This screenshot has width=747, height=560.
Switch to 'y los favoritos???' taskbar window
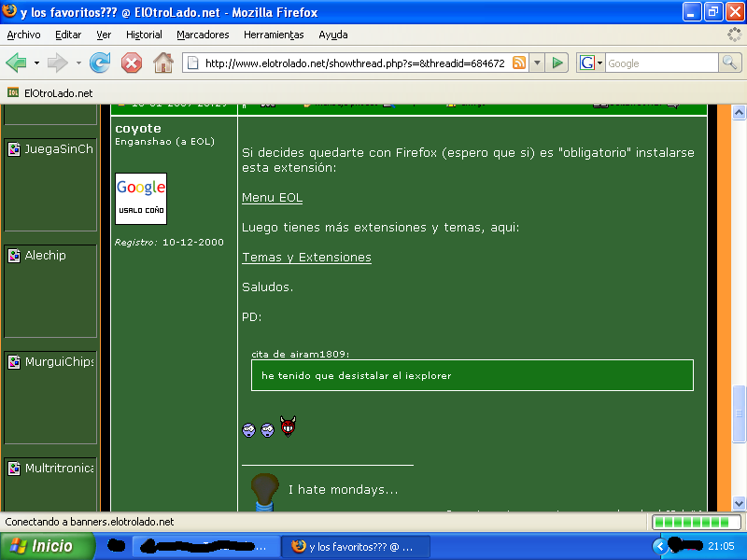point(356,546)
